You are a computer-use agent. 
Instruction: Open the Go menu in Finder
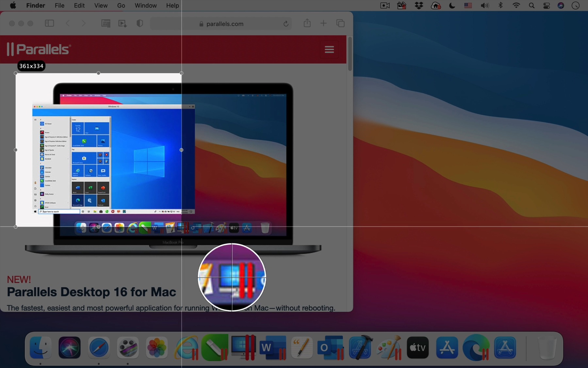(x=121, y=6)
